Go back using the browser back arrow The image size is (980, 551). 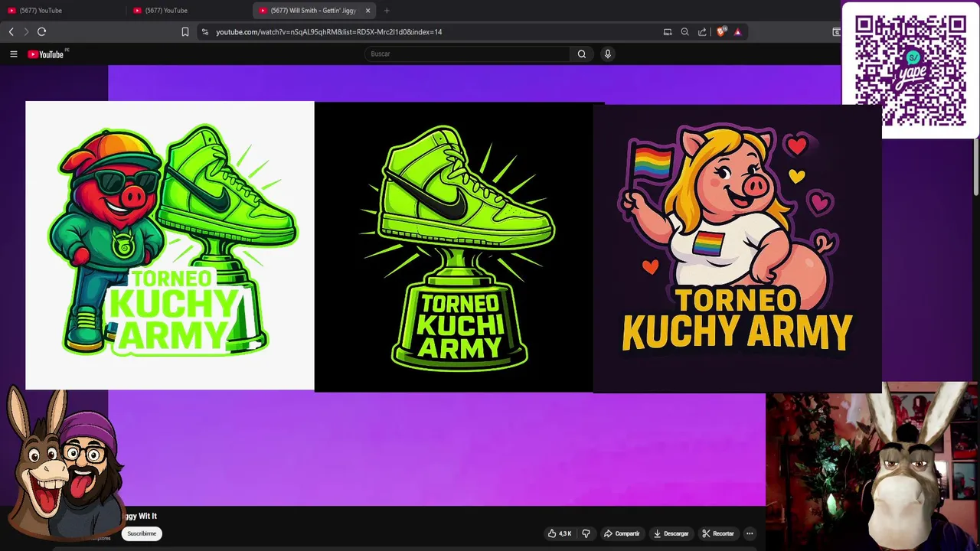11,31
